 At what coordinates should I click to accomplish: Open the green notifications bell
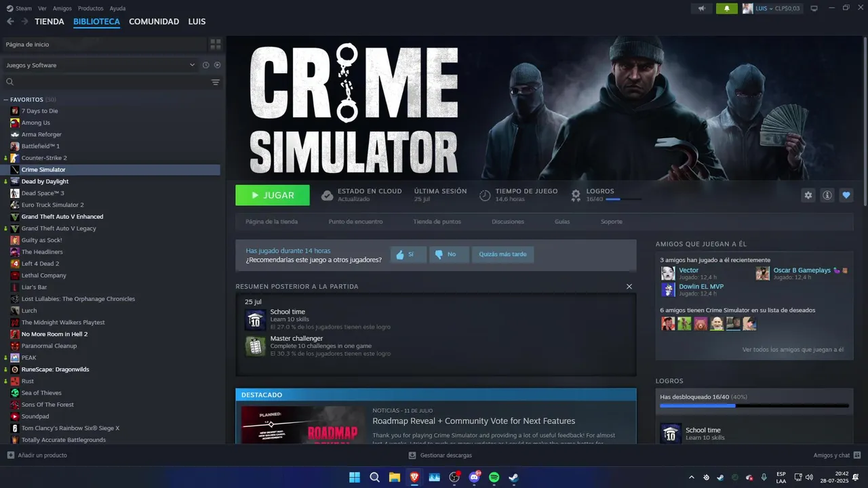pyautogui.click(x=727, y=8)
